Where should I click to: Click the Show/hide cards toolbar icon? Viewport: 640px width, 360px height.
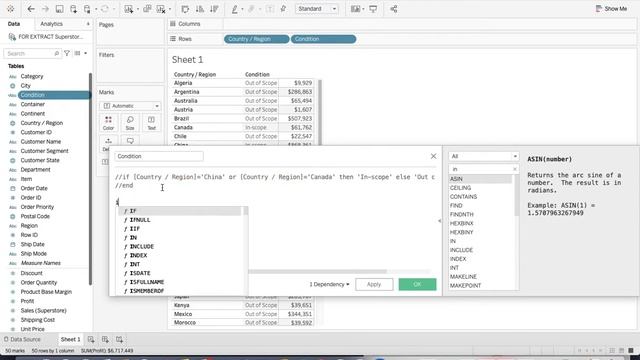click(x=356, y=9)
